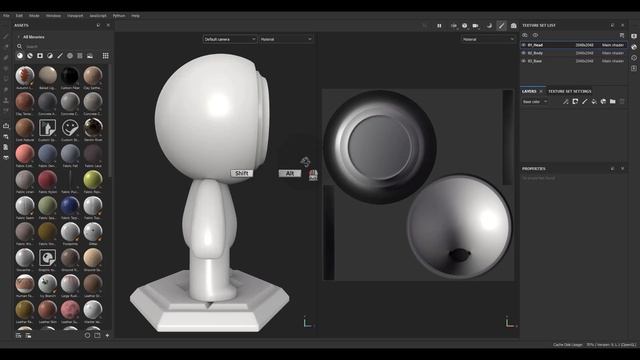Screen dimensions: 640x360
Task: Open the 2D viewport Material mode dropdown
Action: pyautogui.click(x=488, y=39)
